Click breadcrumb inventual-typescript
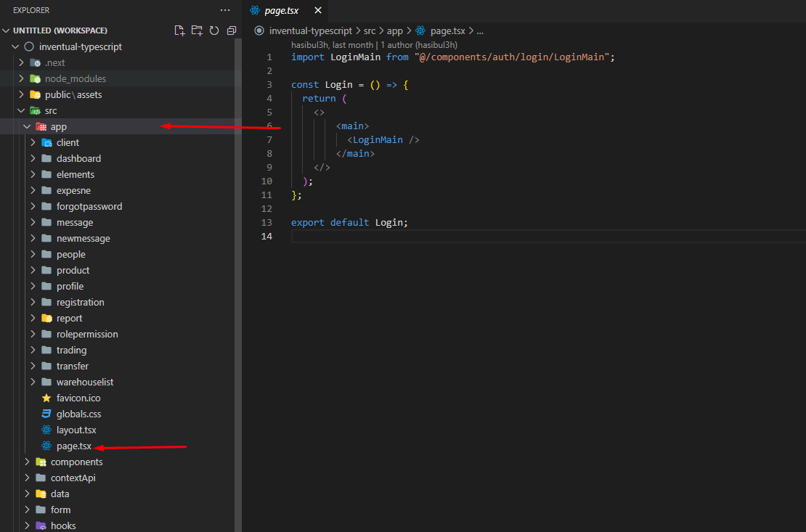This screenshot has width=806, height=532. [x=311, y=30]
